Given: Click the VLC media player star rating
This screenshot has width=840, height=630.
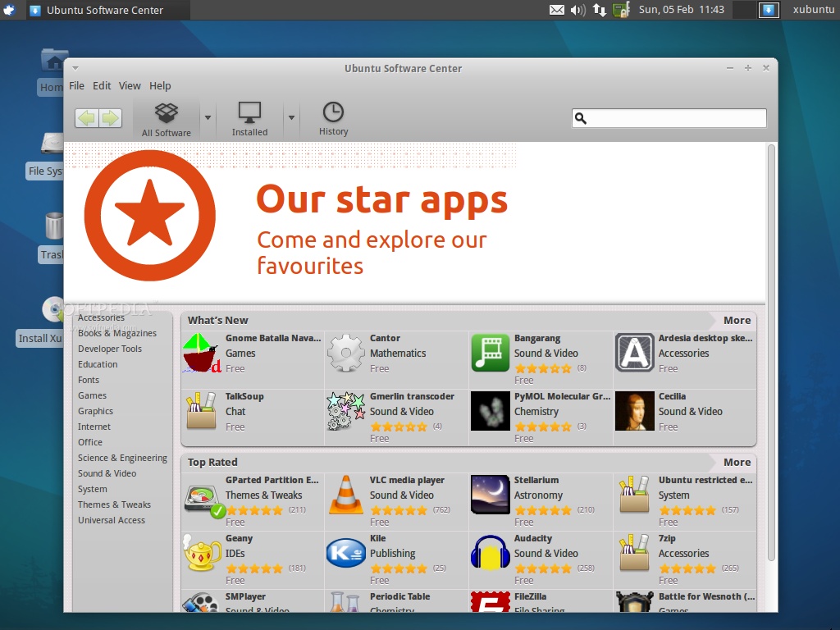Looking at the screenshot, I should coord(399,510).
